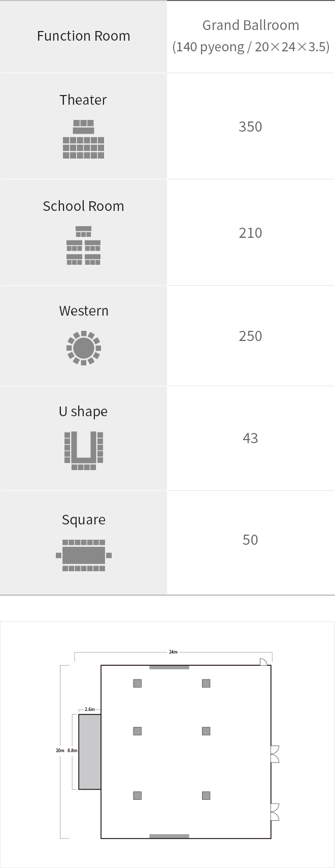This screenshot has height=868, width=335.
Task: Click the Grand Ballroom header text
Action: click(x=251, y=25)
